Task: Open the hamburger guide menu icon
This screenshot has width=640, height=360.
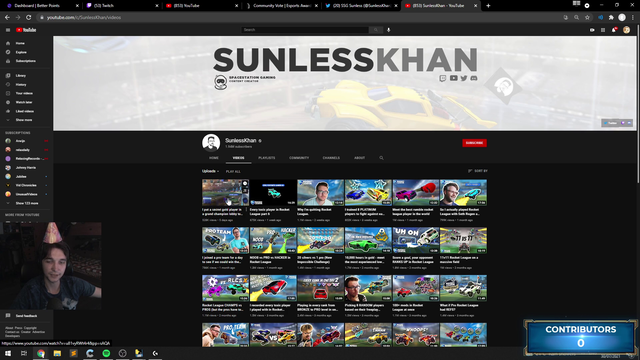Action: tap(8, 30)
